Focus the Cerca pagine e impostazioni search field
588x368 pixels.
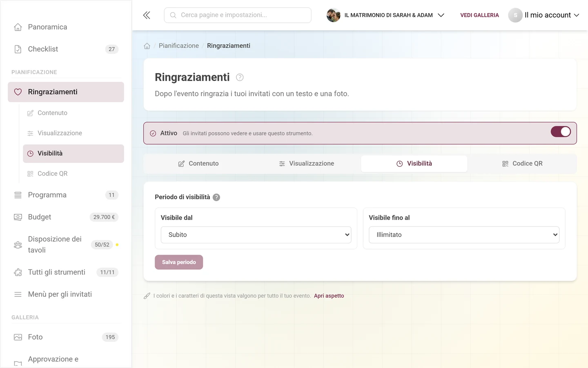(x=238, y=15)
